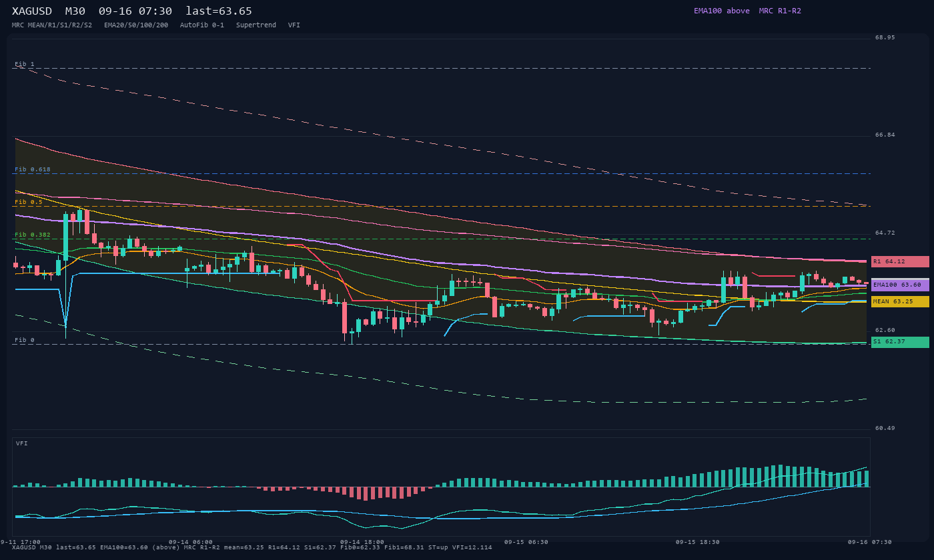Click the 'MRC MEAN/R1/S1/R2/S2' legend entry
The image size is (934, 560).
pos(52,25)
